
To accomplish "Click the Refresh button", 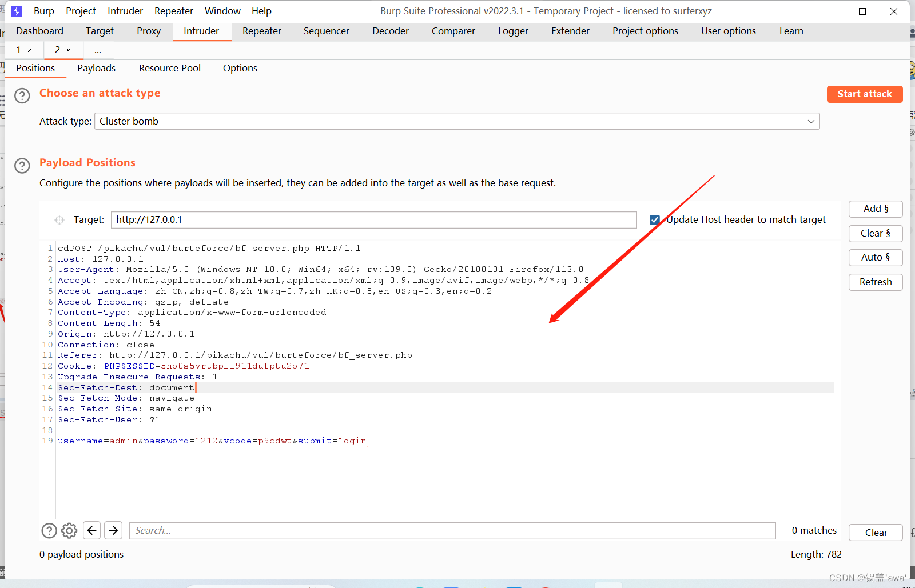I will coord(876,282).
